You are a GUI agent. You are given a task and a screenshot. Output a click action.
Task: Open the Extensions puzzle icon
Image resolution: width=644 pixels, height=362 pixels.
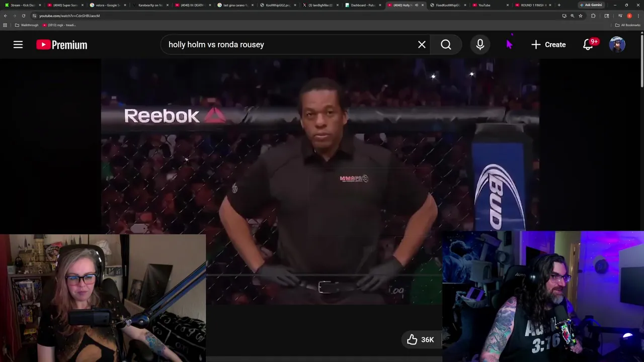click(593, 16)
